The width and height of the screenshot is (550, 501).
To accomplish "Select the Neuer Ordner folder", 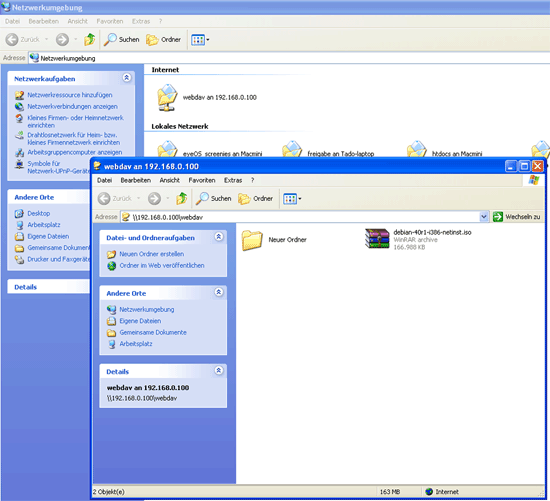I will click(x=274, y=240).
